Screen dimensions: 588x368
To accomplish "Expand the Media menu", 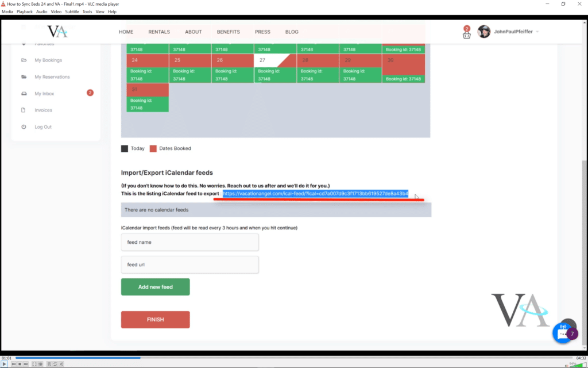I will 7,11.
